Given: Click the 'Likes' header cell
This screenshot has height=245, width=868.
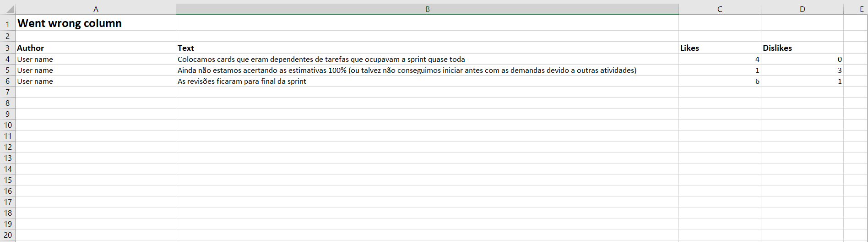Looking at the screenshot, I should (689, 48).
